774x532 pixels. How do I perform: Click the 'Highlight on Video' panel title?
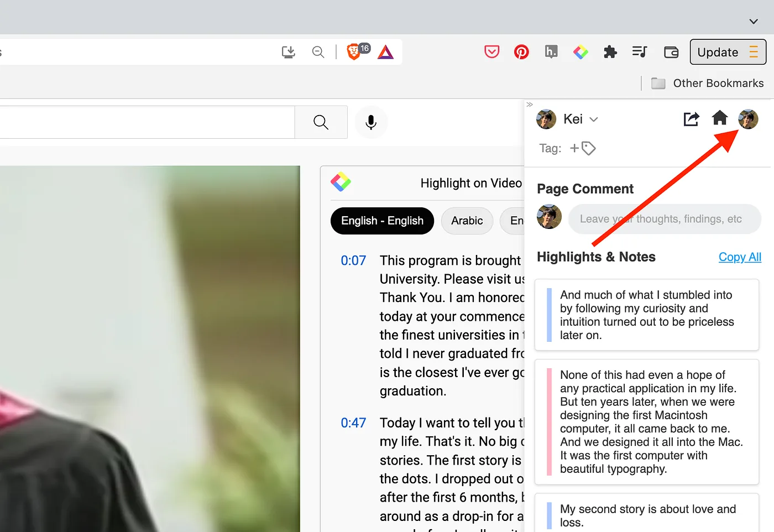(x=471, y=183)
